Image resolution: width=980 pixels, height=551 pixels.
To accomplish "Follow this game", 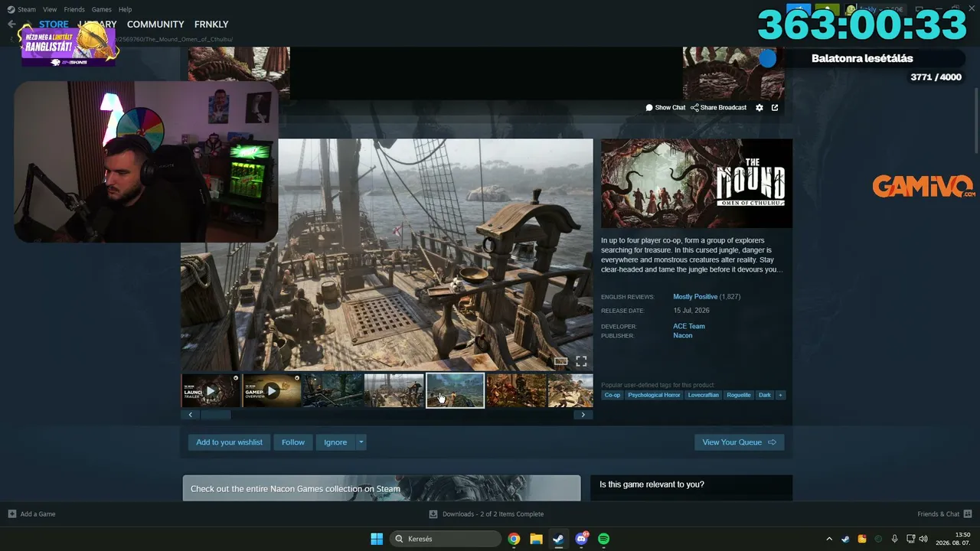I will tap(293, 442).
